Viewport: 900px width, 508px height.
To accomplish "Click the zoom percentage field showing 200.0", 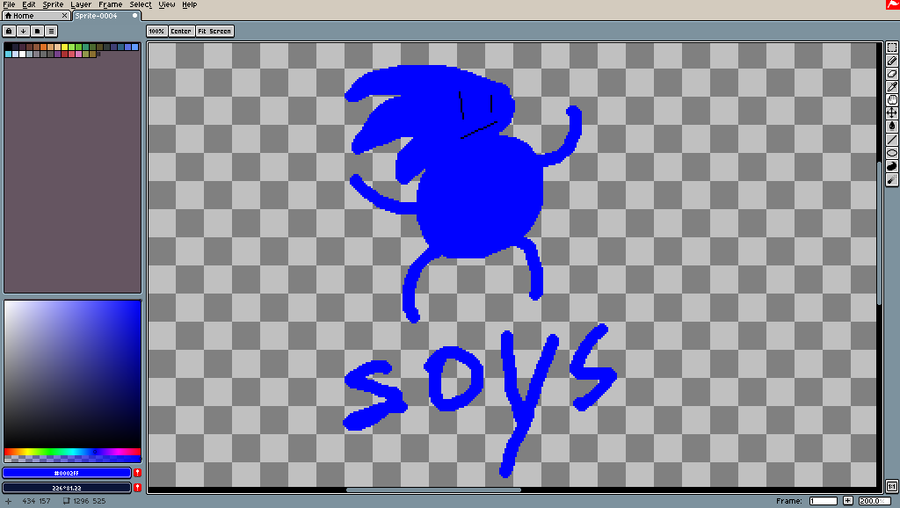I will tap(873, 501).
